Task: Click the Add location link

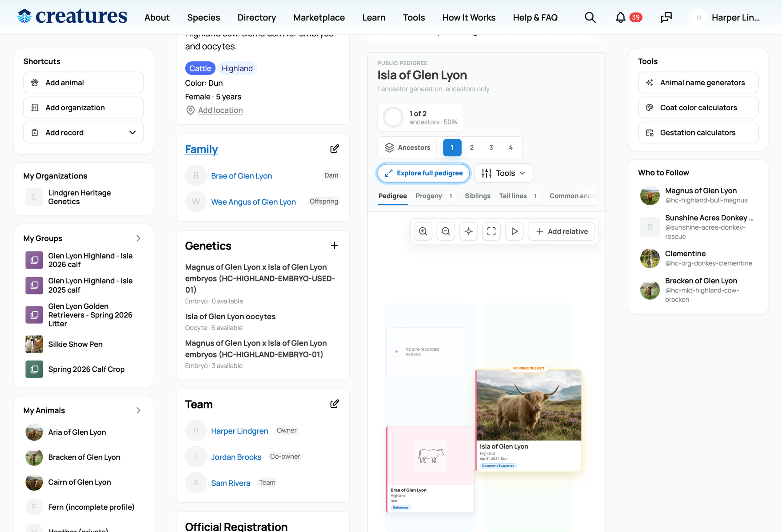Action: [x=220, y=110]
